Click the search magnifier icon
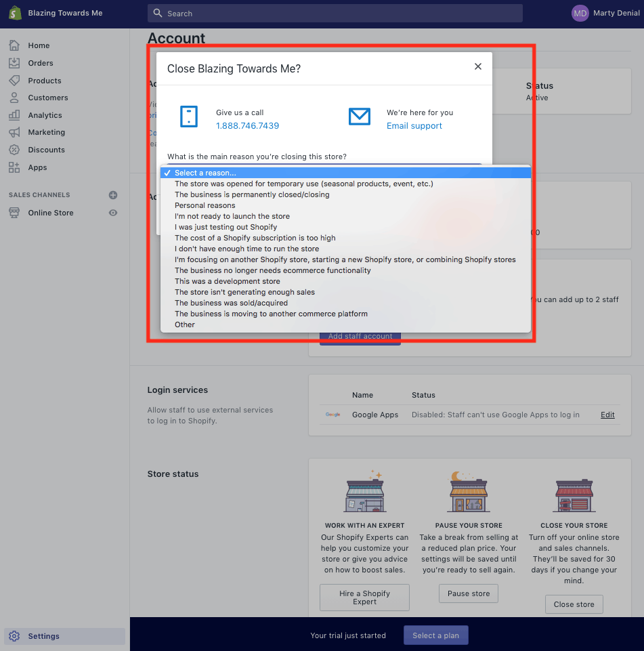Screen dimensions: 644x651 (158, 14)
